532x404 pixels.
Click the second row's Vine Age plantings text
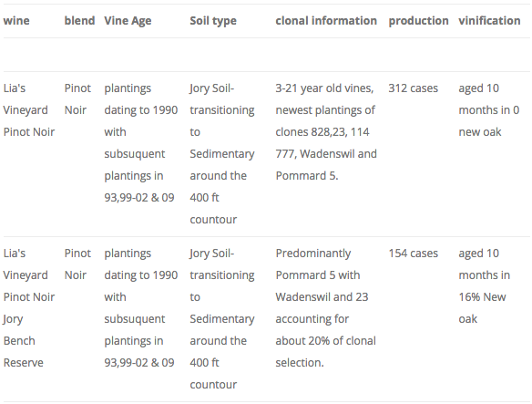tap(141, 308)
